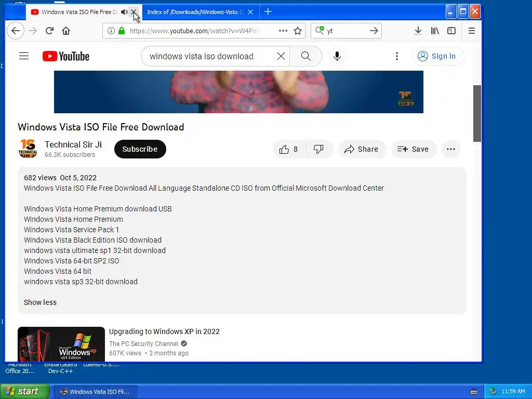Like the video with thumbs up
Screen dimensions: 532x399
coord(289,149)
